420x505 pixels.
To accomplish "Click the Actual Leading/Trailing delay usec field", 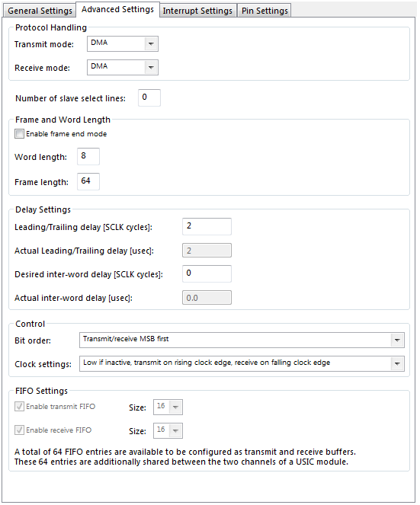I will click(207, 251).
